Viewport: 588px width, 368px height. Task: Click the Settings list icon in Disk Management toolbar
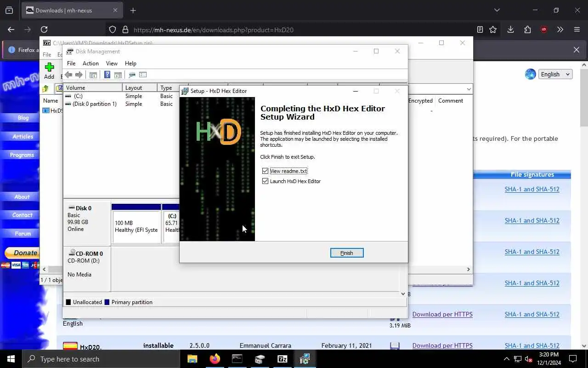click(x=143, y=75)
